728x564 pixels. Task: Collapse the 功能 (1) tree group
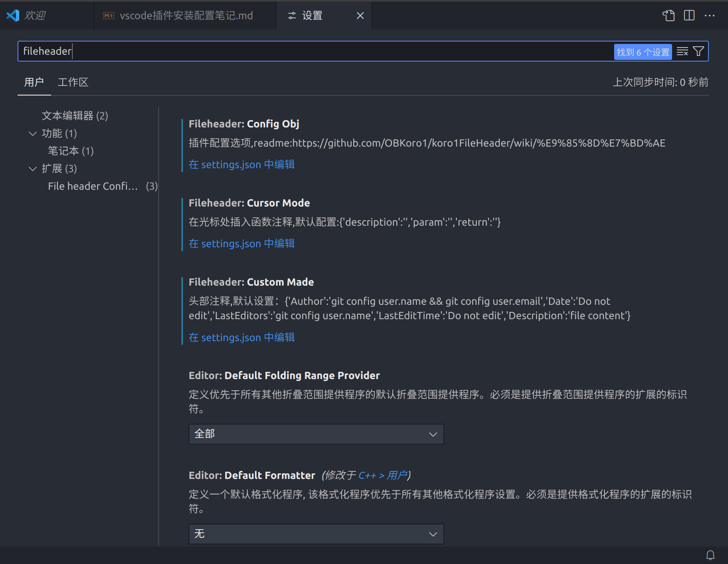pyautogui.click(x=33, y=133)
